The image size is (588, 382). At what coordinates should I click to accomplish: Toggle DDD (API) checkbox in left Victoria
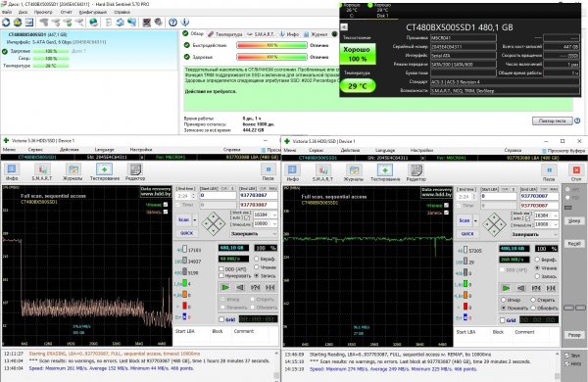[x=221, y=269]
